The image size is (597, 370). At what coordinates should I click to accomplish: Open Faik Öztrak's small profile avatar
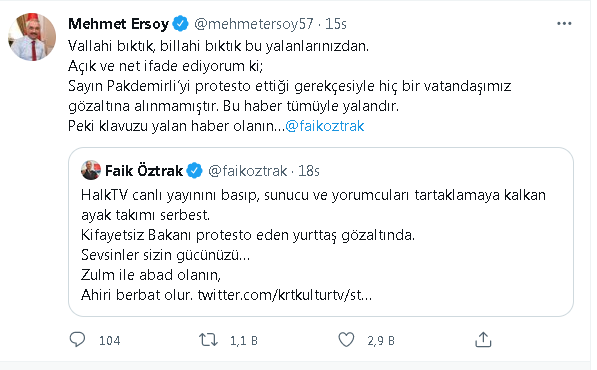[91, 171]
